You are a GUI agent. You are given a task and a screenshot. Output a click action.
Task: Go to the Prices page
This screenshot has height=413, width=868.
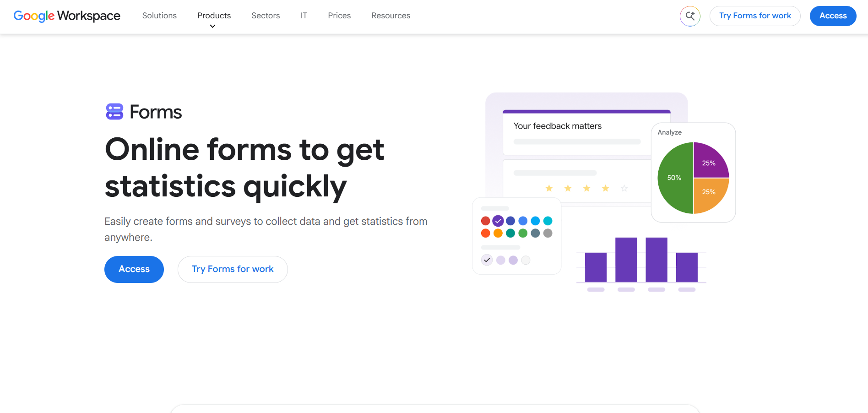[x=339, y=16]
